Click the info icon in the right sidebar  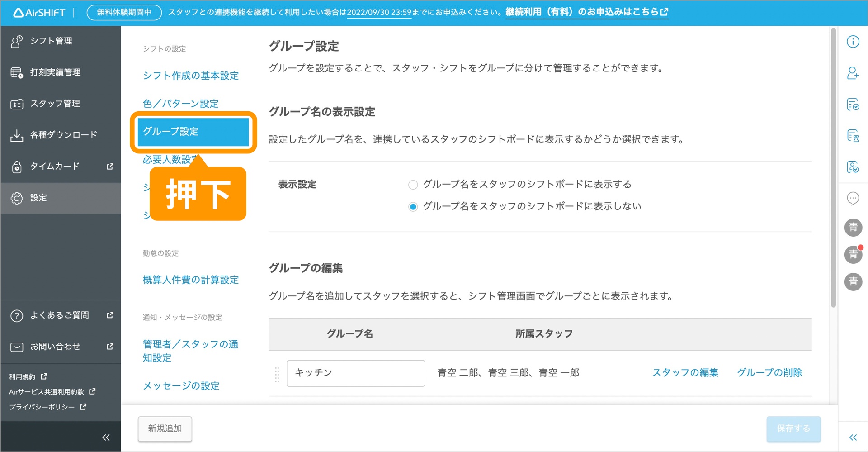pos(853,41)
